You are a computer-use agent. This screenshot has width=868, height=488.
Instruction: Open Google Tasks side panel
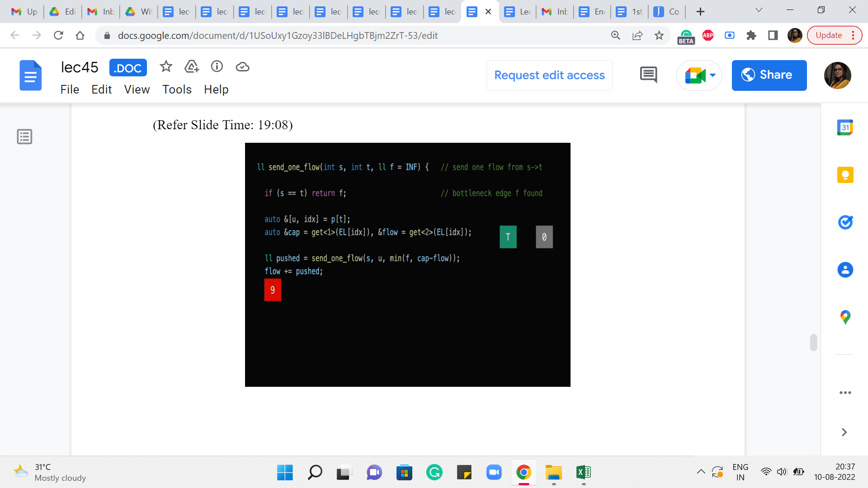click(845, 222)
